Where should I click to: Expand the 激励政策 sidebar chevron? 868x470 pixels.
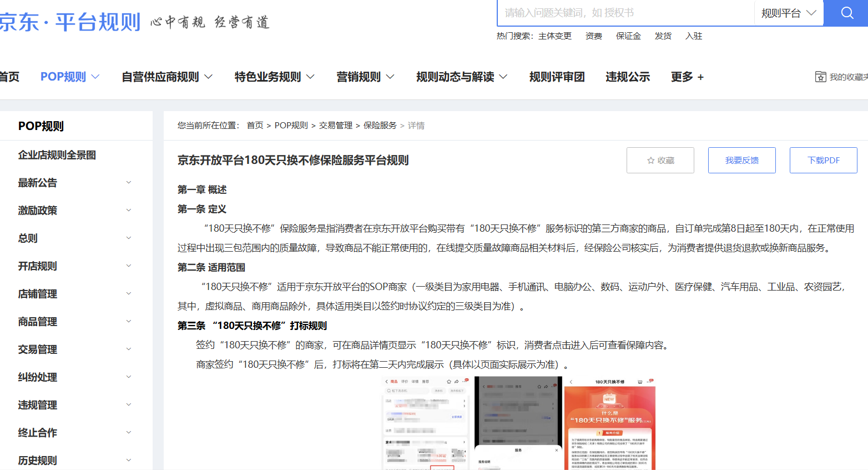[x=129, y=211]
